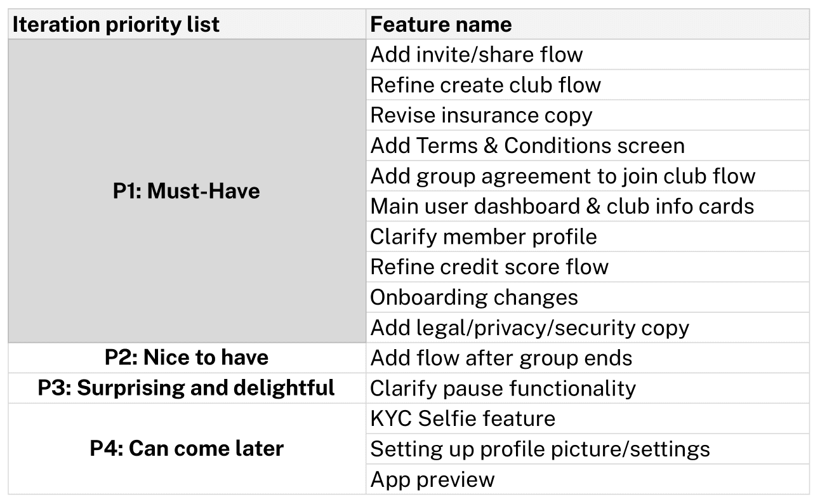Select the 'Onboarding changes' cell

tap(588, 297)
